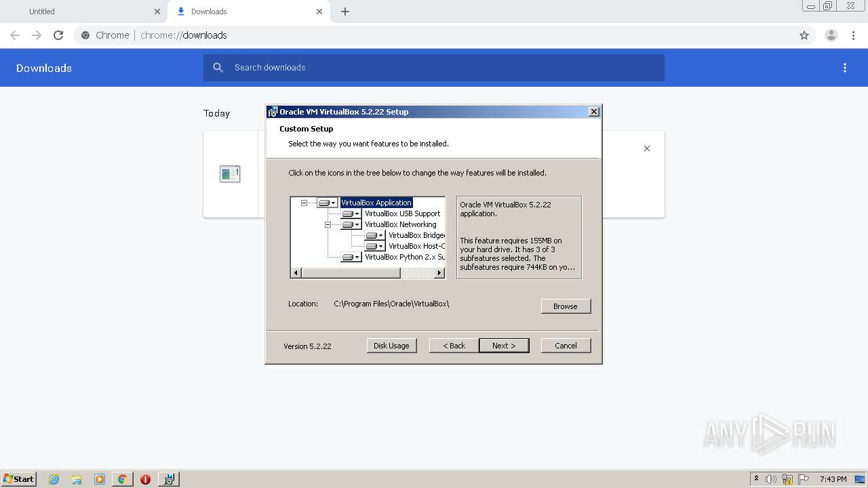Click the Disk Usage button
Screen dimensions: 868x488
pos(391,346)
